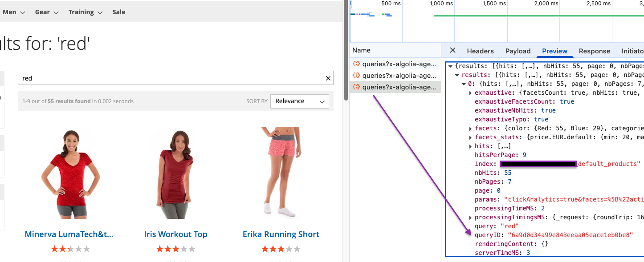Expand the processingTimingsMS node
The height and width of the screenshot is (262, 644).
(471, 218)
